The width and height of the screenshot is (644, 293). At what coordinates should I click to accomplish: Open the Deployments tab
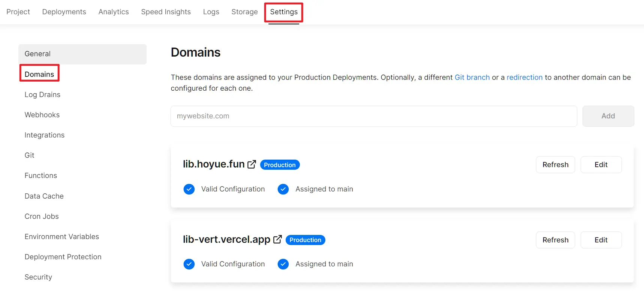point(64,12)
